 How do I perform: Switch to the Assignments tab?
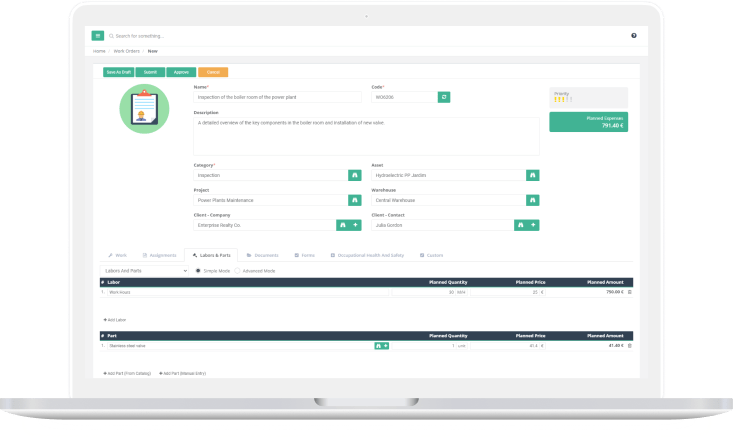pos(158,255)
